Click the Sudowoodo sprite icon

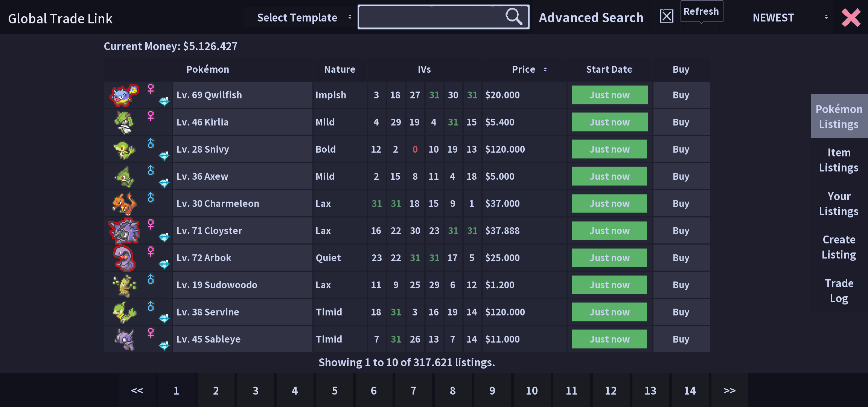click(x=124, y=285)
